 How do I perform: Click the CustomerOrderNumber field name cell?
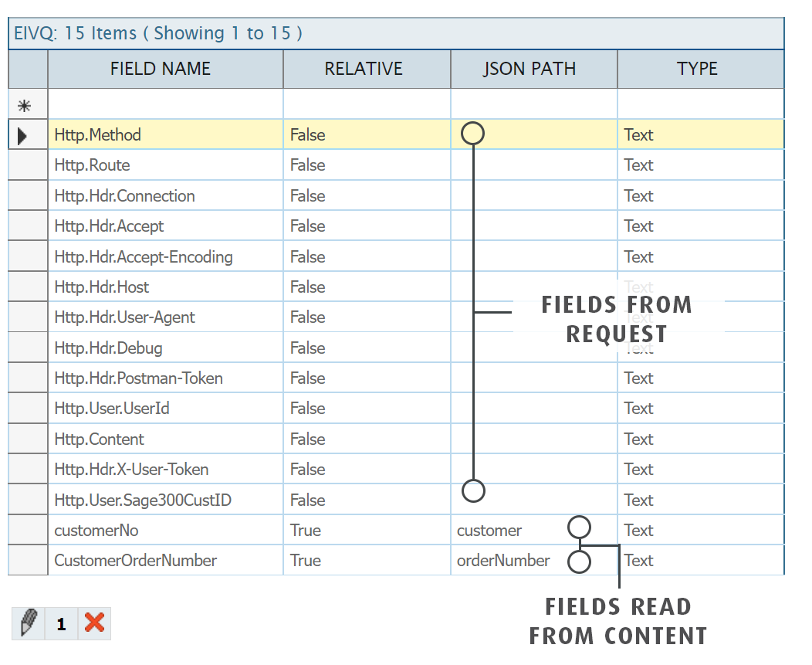[x=136, y=561]
